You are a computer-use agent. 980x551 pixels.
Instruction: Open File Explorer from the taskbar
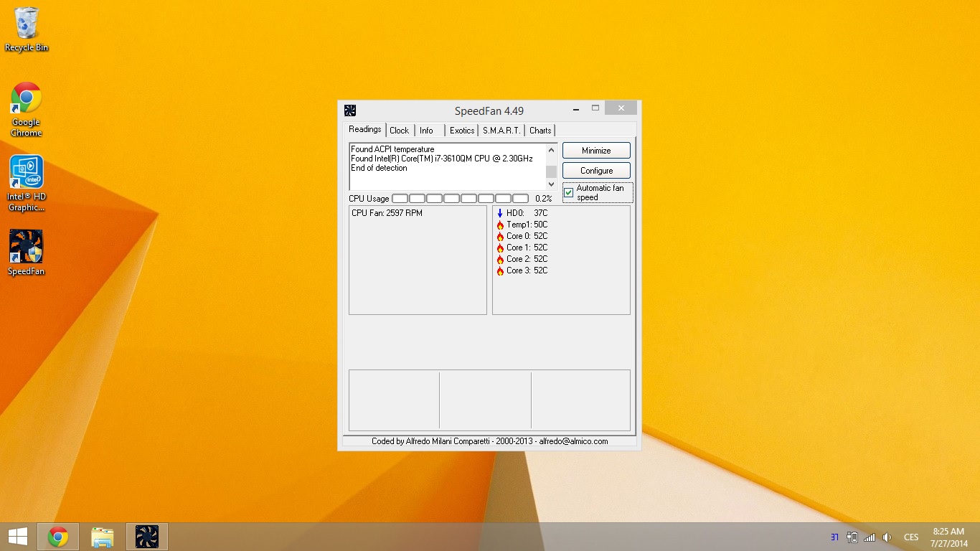pyautogui.click(x=103, y=537)
